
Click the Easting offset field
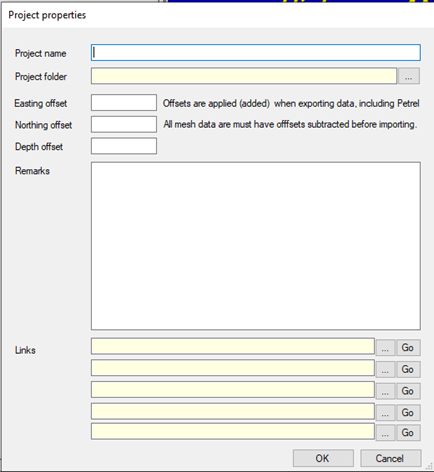124,103
